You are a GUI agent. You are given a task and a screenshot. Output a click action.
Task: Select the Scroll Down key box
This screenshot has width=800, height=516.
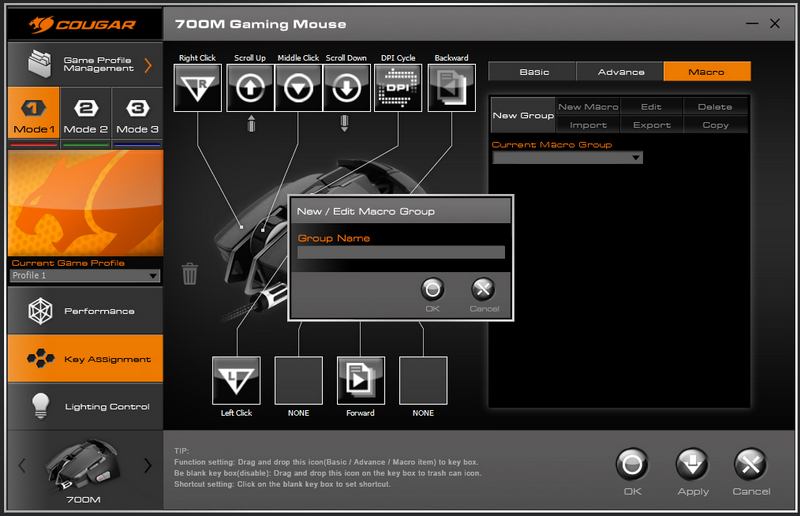tap(346, 88)
